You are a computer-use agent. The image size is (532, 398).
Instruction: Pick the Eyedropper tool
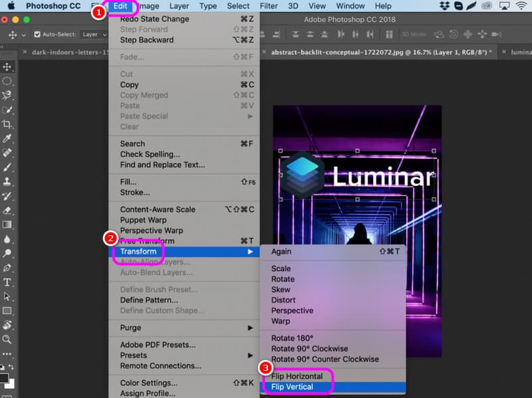pyautogui.click(x=8, y=139)
